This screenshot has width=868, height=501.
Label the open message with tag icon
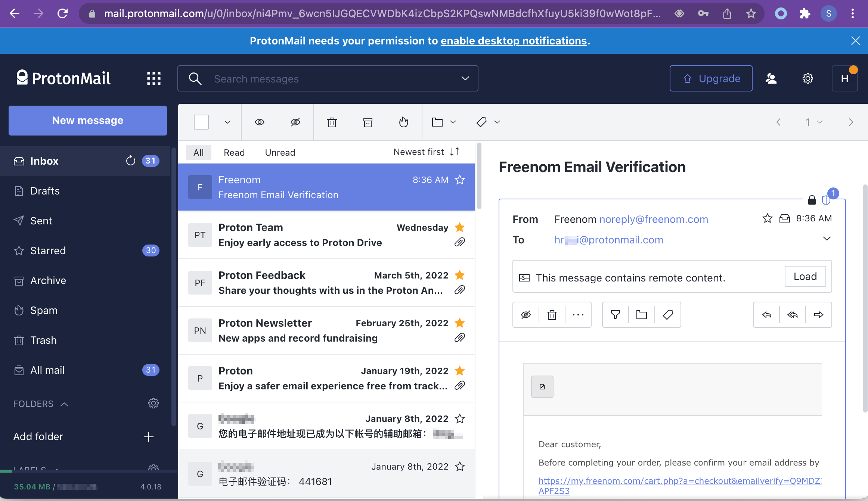coord(668,315)
